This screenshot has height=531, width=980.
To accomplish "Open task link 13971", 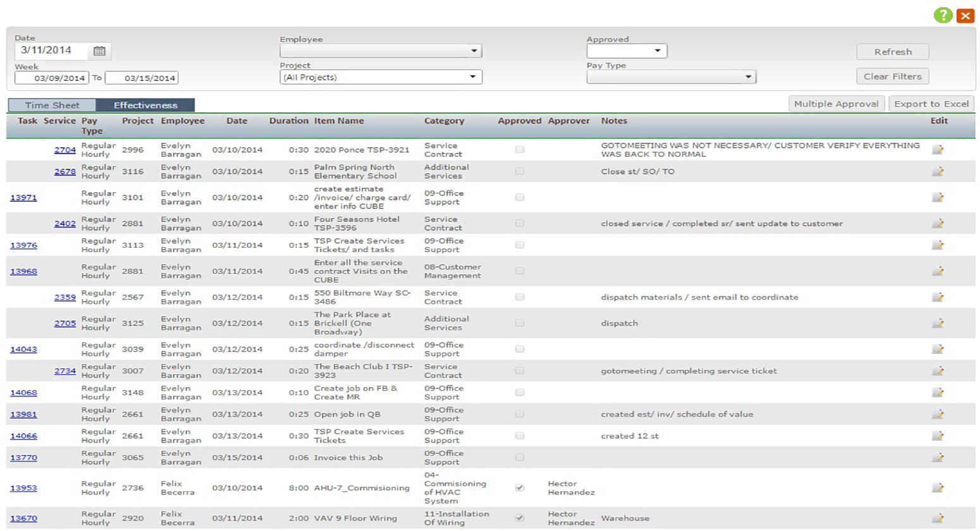I will tap(23, 198).
